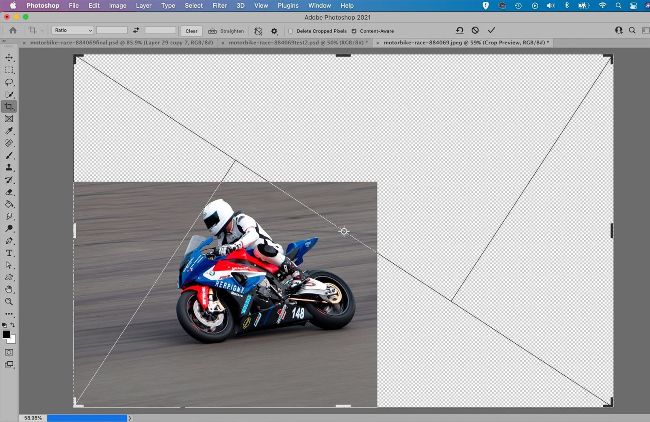The image size is (650, 422).
Task: Cancel the crop operation icon
Action: point(475,30)
